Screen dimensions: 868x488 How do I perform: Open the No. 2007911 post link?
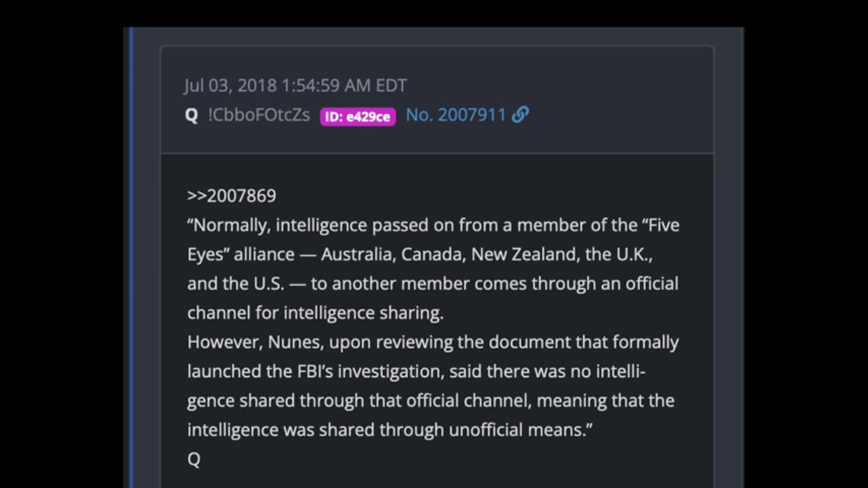(456, 115)
